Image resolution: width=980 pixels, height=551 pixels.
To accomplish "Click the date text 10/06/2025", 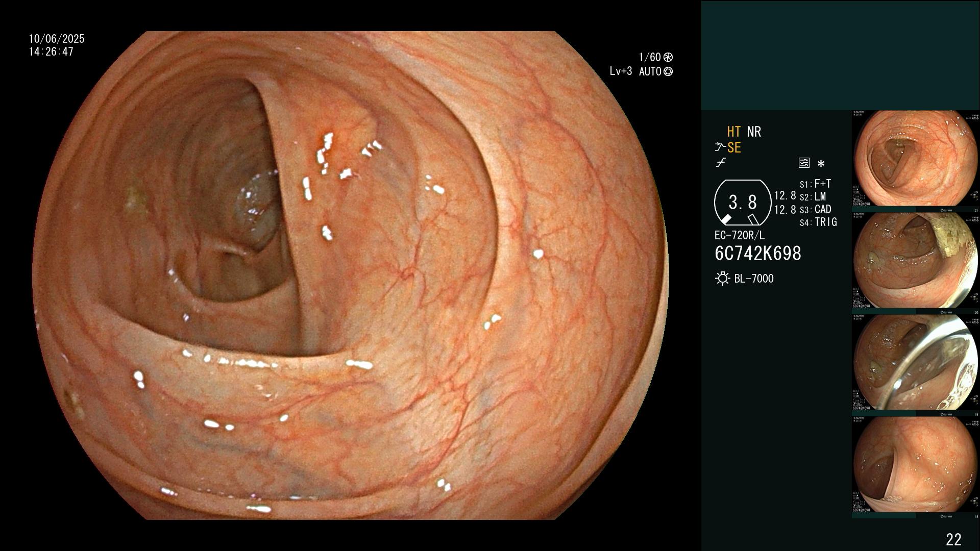I will (x=57, y=39).
